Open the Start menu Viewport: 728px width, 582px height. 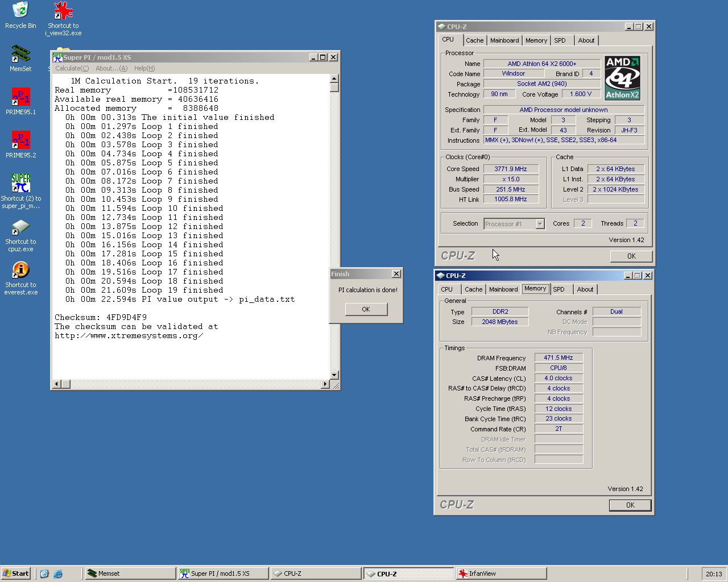16,573
